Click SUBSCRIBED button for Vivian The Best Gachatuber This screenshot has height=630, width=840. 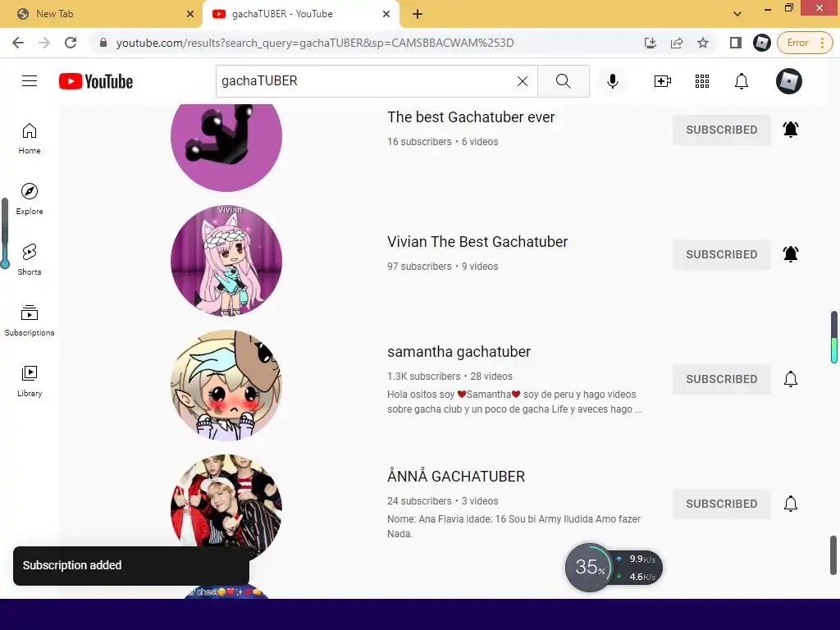click(x=722, y=254)
